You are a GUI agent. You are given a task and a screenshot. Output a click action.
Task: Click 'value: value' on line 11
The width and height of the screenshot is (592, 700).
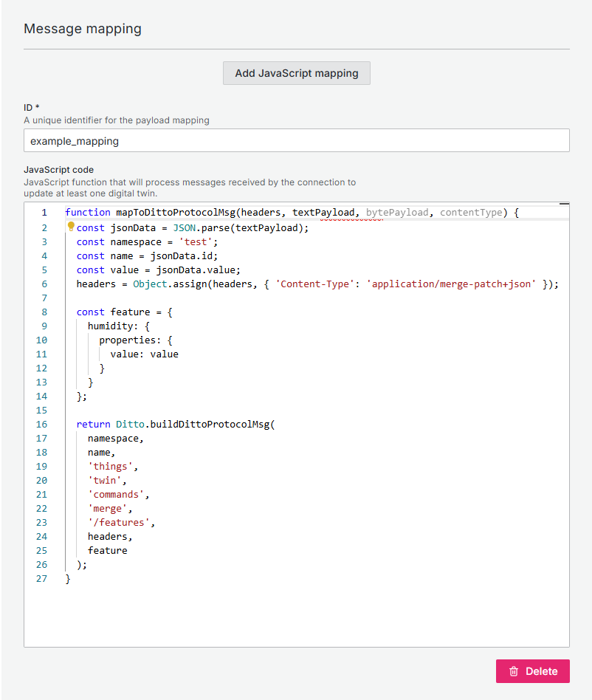pyautogui.click(x=145, y=354)
